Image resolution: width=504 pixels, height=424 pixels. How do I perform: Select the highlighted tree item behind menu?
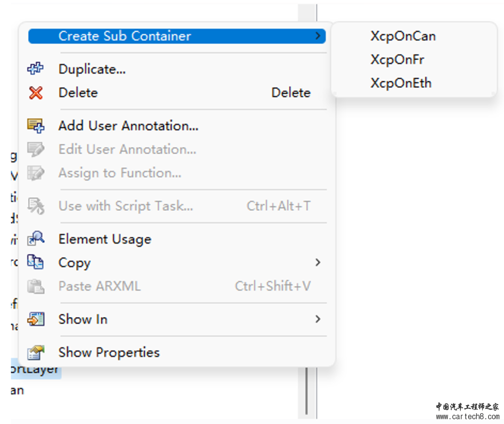[x=35, y=369]
